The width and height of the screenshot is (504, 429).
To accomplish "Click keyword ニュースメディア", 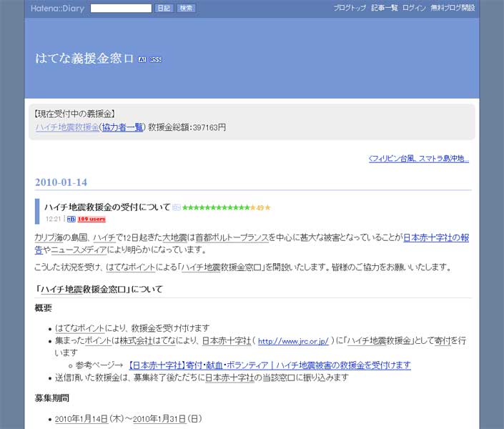I will pos(79,250).
